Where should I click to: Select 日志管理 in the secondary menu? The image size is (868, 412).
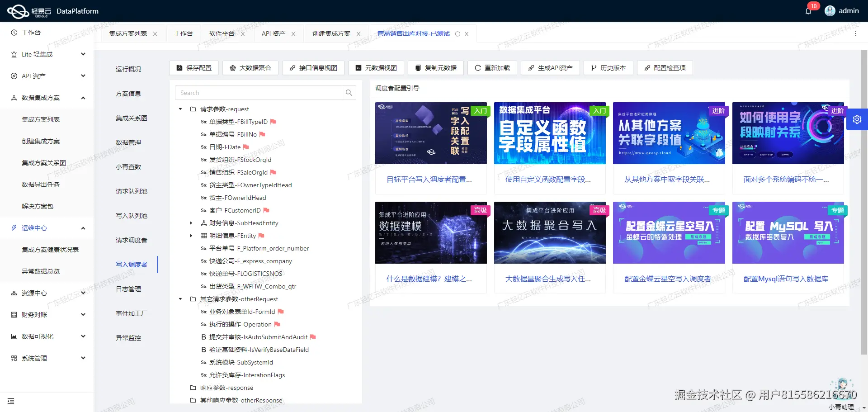point(128,289)
